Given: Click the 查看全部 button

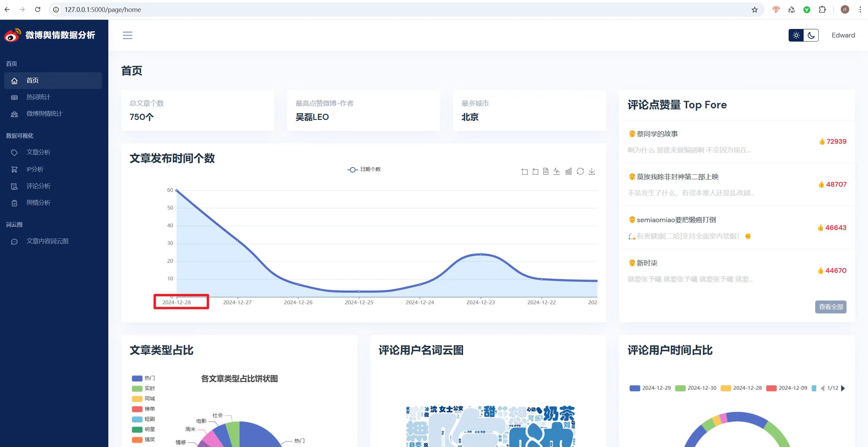Looking at the screenshot, I should (831, 307).
